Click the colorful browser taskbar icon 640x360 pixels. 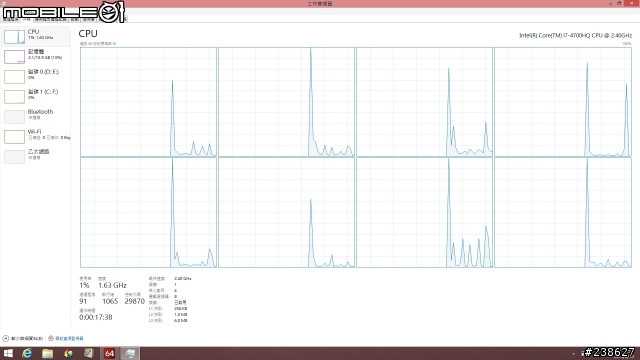68,353
